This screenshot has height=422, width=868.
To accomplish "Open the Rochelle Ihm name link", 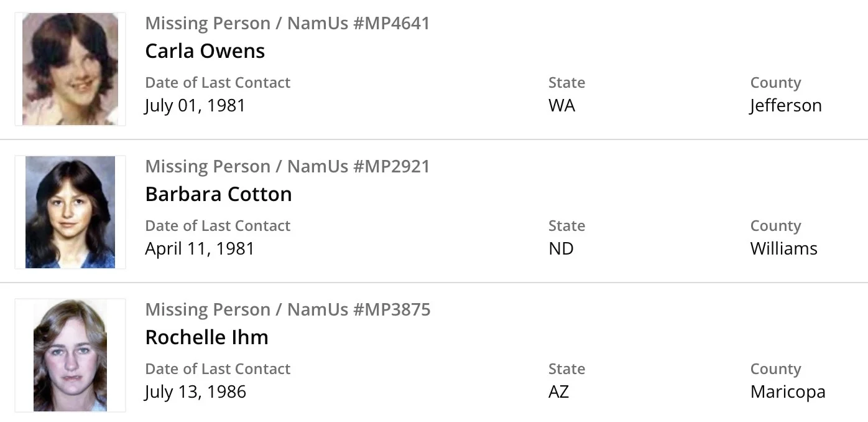I will tap(206, 337).
